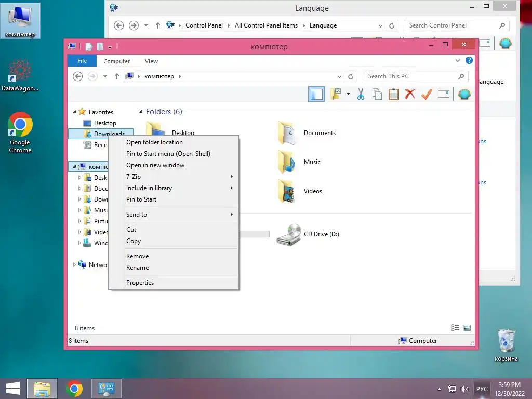The image size is (532, 399).
Task: Click the email envelope toolbar icon
Action: [444, 94]
